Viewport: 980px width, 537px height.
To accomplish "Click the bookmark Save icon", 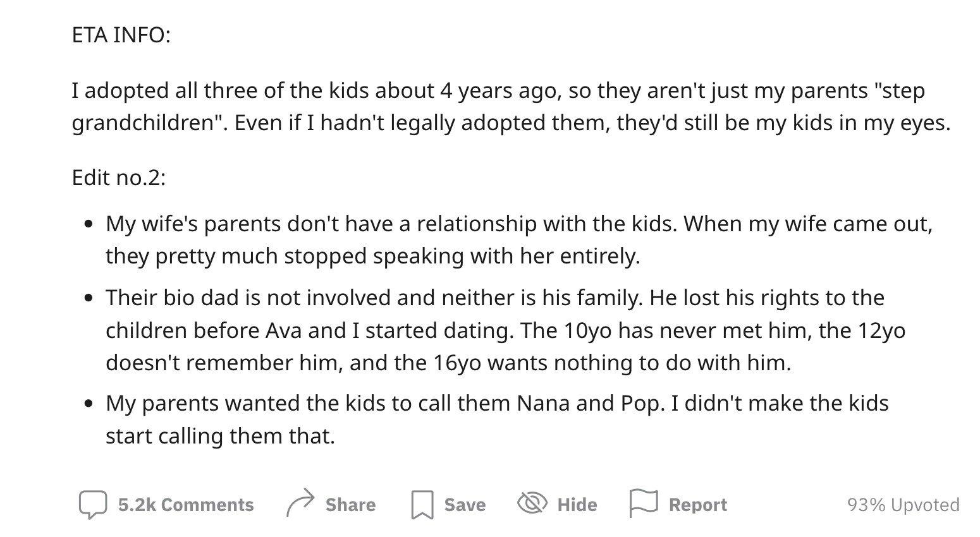I will pos(422,505).
